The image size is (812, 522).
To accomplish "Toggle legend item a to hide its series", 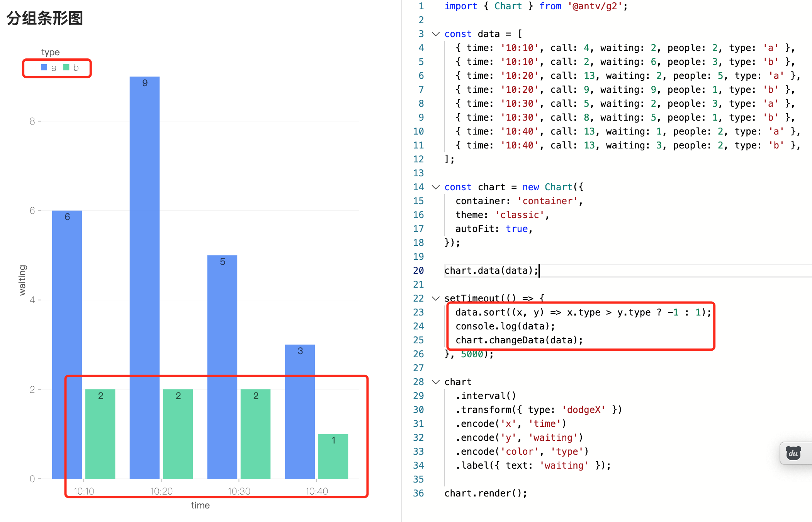I will tap(54, 67).
